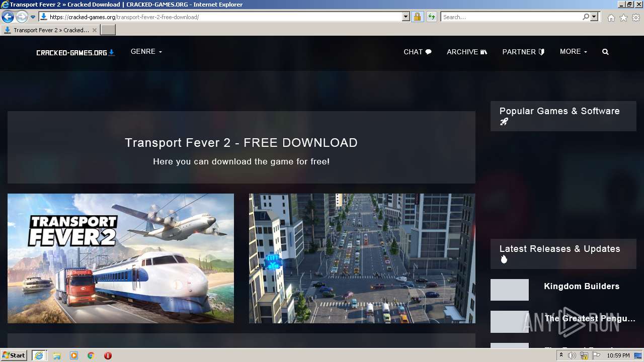Click the Transport Fever 2 - FREE DOWNLOAD heading

(x=242, y=143)
